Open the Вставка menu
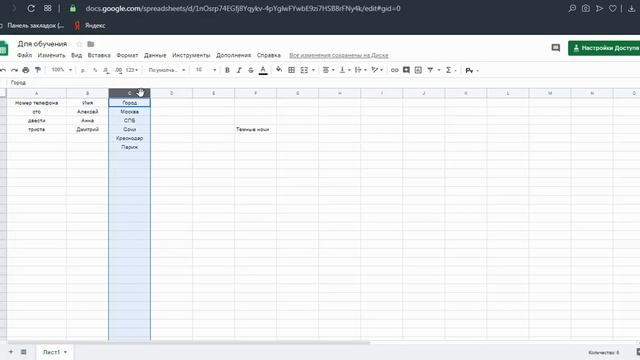 [x=99, y=55]
